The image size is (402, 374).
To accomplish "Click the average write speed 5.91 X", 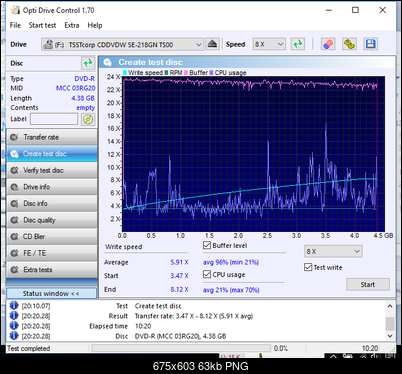I will (179, 262).
